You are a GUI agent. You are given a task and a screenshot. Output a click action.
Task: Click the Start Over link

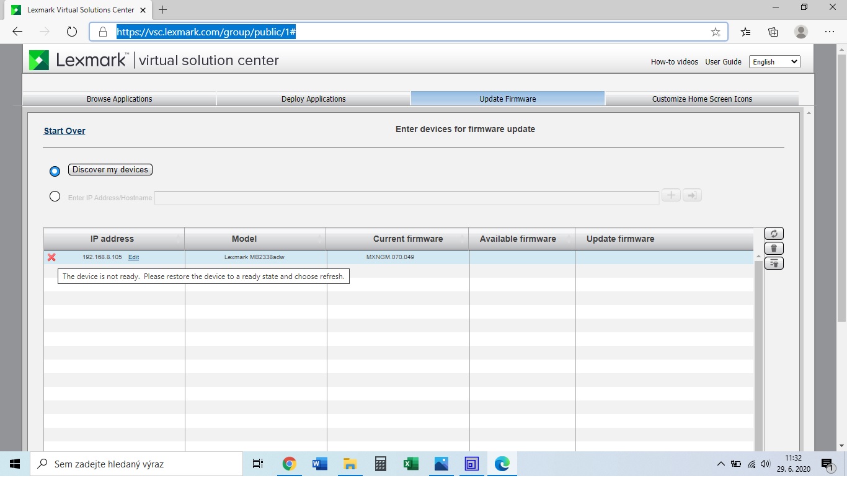pyautogui.click(x=64, y=131)
